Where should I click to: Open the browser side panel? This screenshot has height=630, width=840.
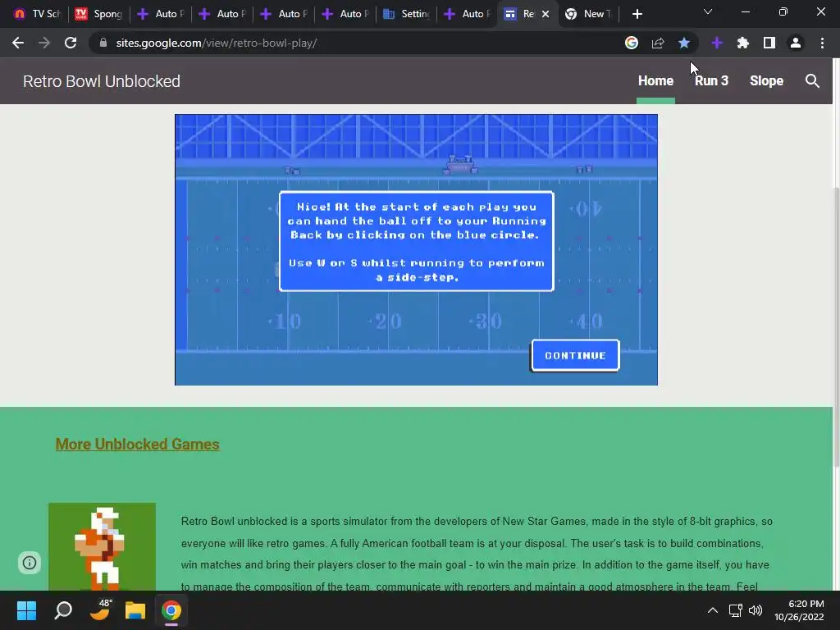click(x=769, y=43)
